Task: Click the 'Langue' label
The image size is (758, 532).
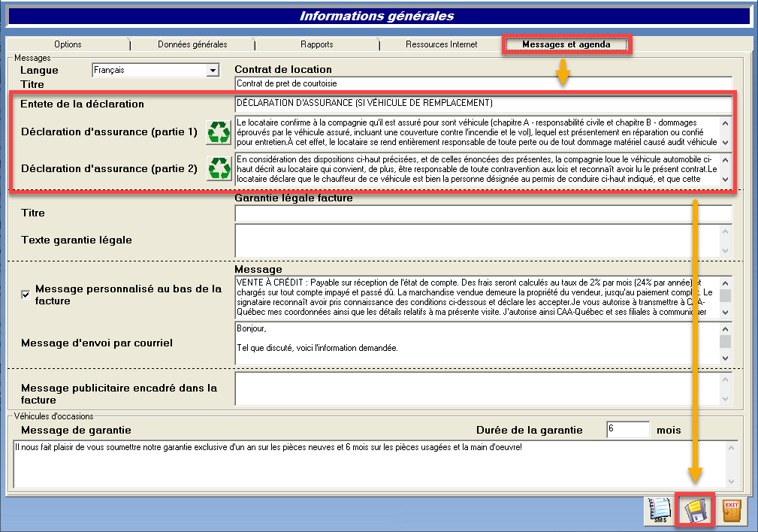Action: (x=39, y=70)
